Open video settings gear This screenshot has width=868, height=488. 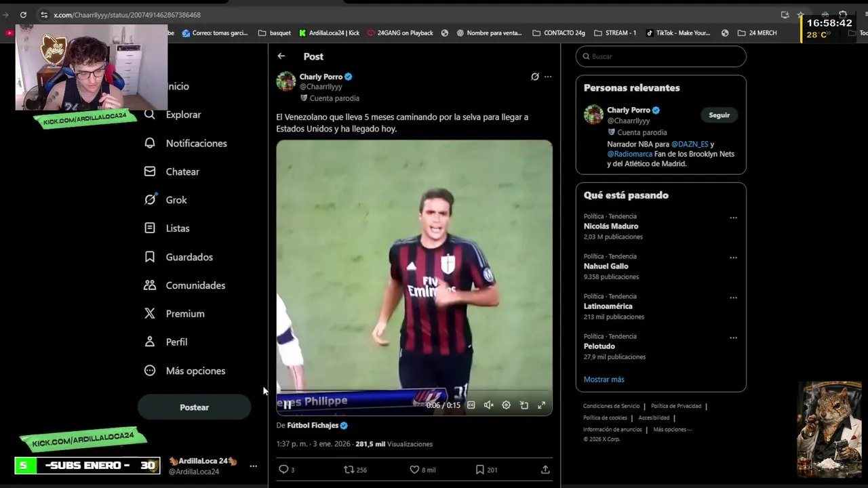(506, 405)
